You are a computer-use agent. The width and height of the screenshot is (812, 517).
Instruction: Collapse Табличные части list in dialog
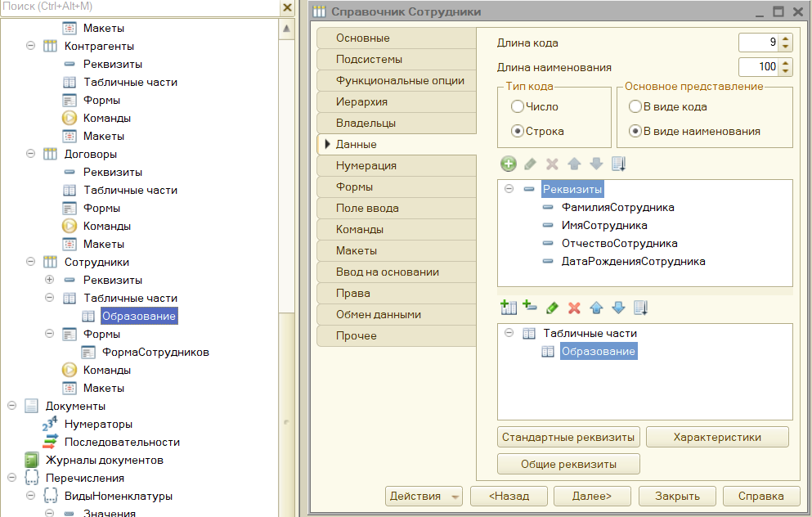tap(509, 333)
